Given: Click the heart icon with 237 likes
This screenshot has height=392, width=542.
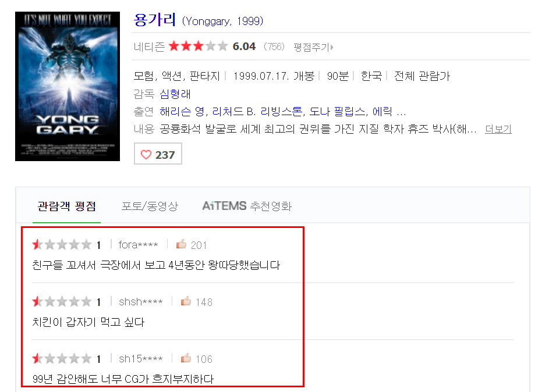Looking at the screenshot, I should (146, 155).
